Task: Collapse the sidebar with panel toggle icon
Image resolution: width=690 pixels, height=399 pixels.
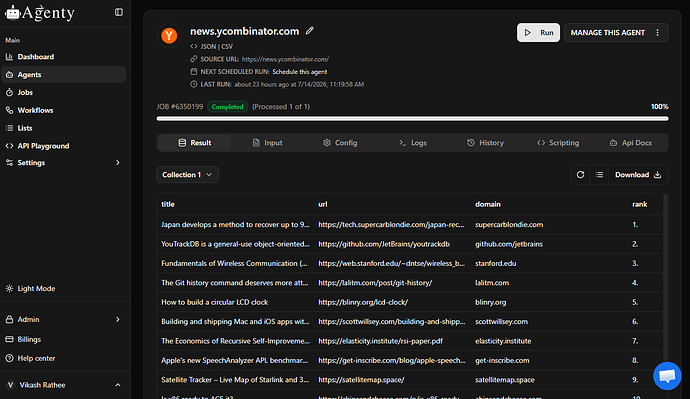Action: [x=119, y=12]
